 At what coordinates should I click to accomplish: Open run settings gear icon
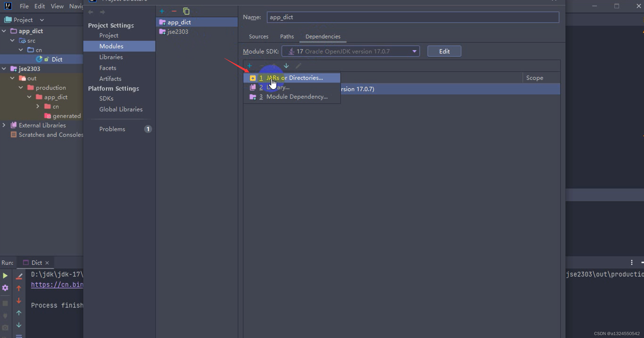(5, 288)
